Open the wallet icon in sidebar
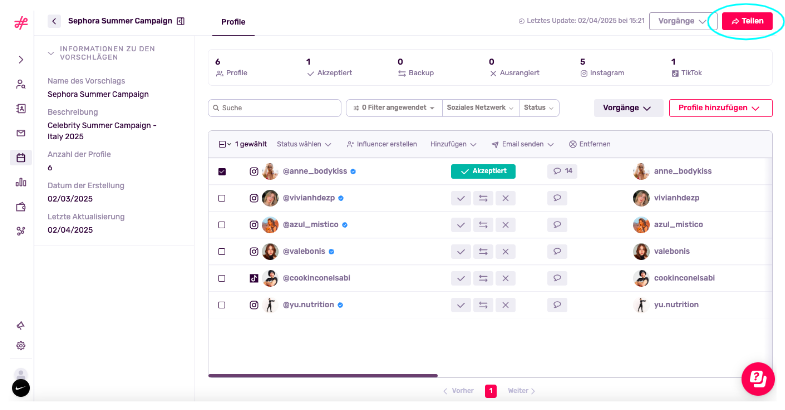 21,207
